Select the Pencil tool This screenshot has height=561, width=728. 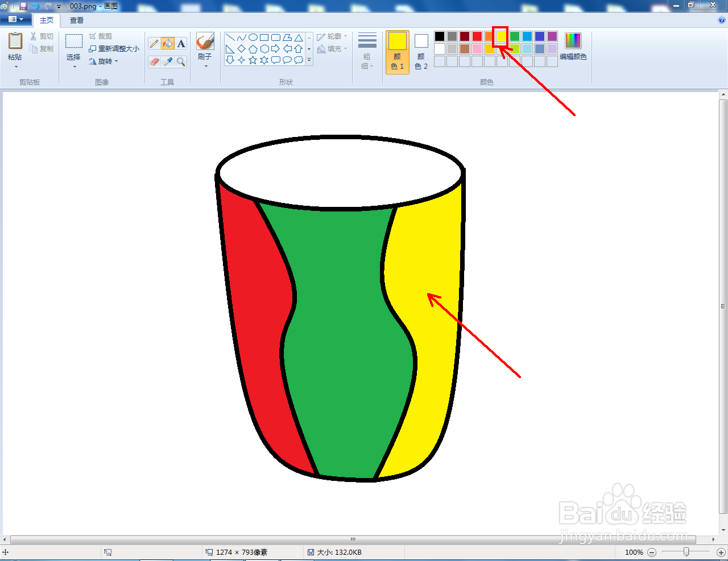154,44
